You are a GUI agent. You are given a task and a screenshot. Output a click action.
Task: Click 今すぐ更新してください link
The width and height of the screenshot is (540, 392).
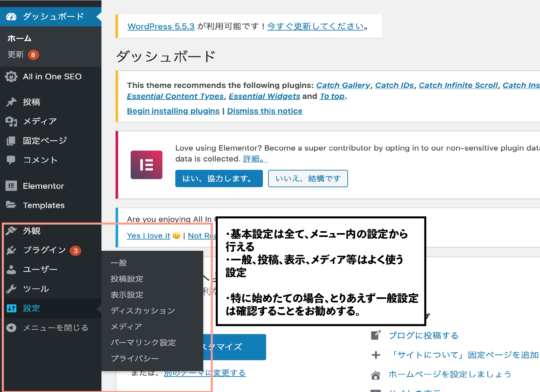[315, 26]
